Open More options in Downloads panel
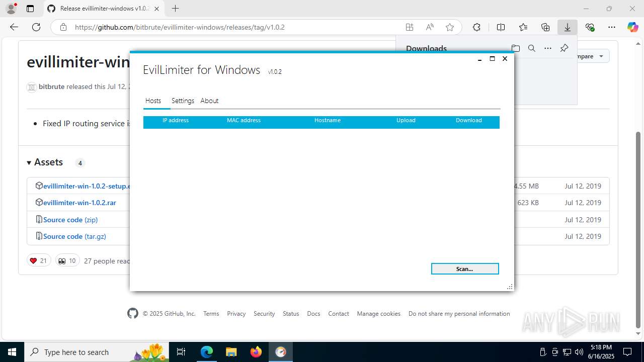 548,48
